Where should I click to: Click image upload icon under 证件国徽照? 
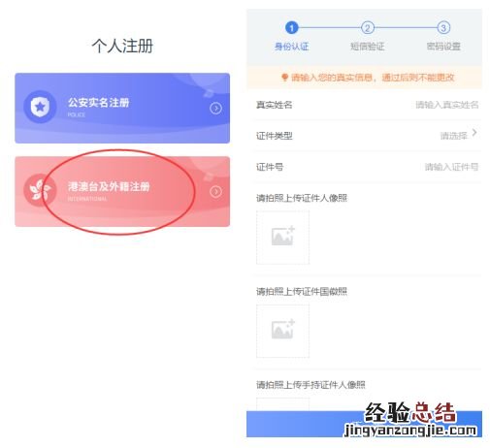(282, 331)
